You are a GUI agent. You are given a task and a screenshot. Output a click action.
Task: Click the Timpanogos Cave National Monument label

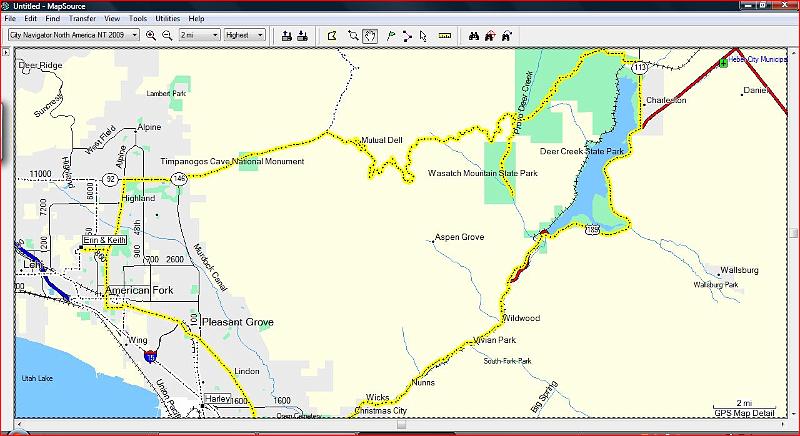click(x=232, y=161)
